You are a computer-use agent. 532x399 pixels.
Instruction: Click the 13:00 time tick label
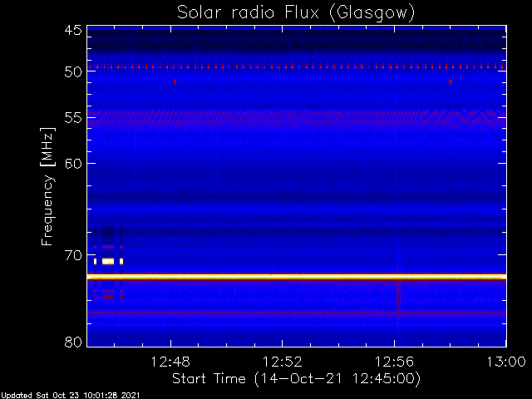pos(506,362)
